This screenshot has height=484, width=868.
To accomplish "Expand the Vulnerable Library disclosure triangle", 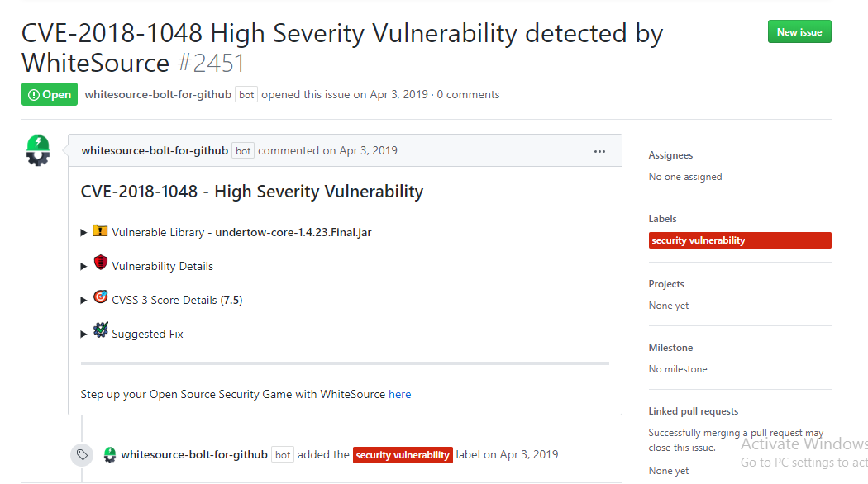I will [x=83, y=232].
